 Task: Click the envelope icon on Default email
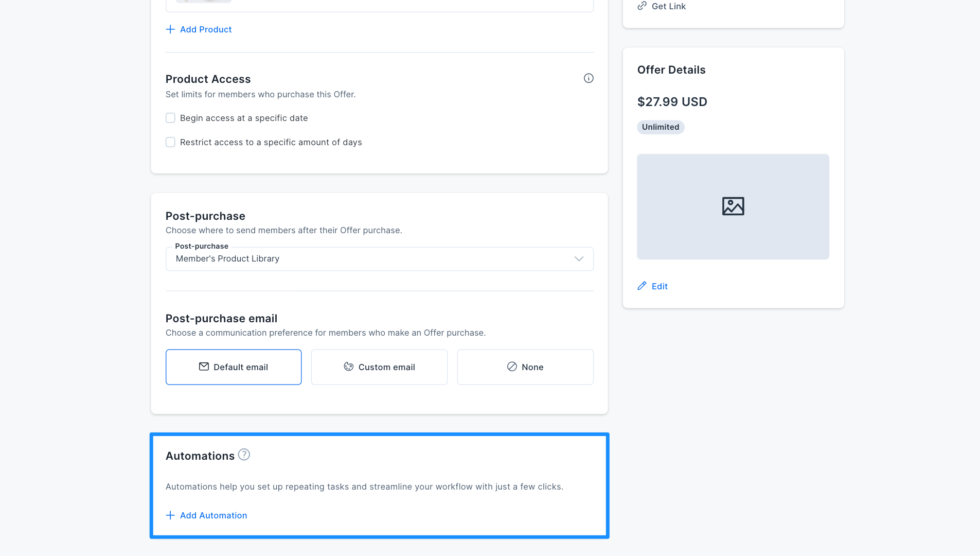pyautogui.click(x=204, y=367)
